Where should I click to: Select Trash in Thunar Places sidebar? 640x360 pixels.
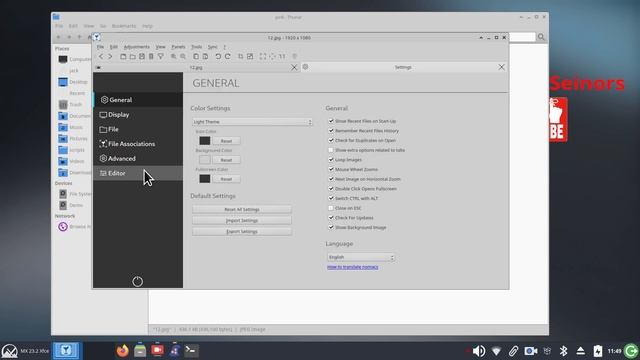point(75,104)
